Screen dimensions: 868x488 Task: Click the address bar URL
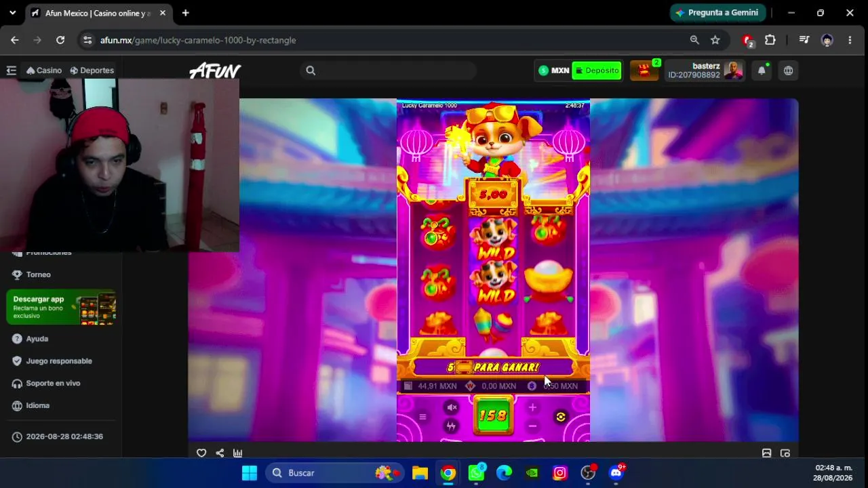coord(198,40)
